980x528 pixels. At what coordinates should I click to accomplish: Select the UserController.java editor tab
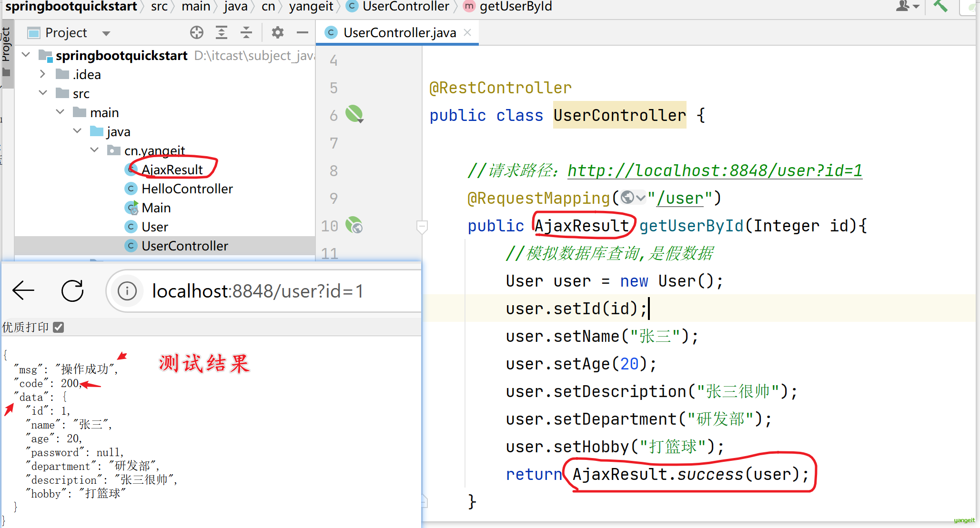point(397,32)
